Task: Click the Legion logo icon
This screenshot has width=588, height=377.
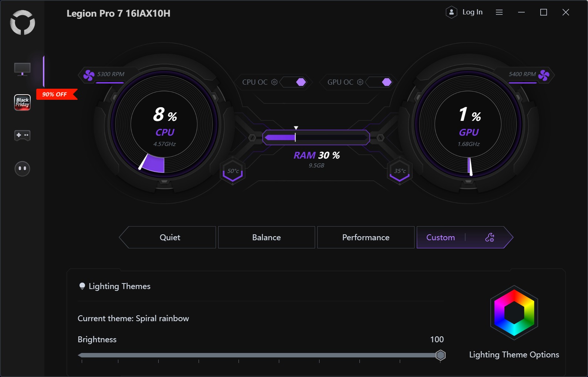Action: pyautogui.click(x=23, y=23)
